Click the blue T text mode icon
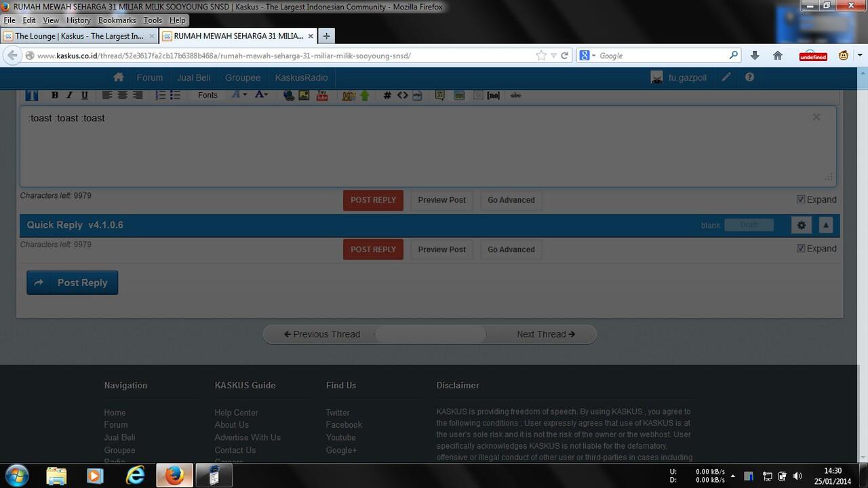The height and width of the screenshot is (488, 868). point(32,95)
